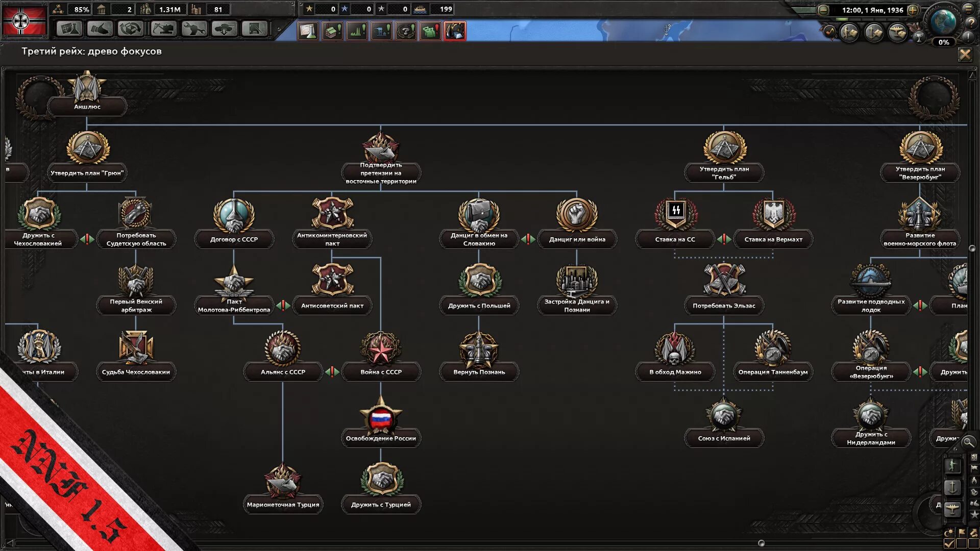Switch to naval anchor map mode

click(952, 487)
